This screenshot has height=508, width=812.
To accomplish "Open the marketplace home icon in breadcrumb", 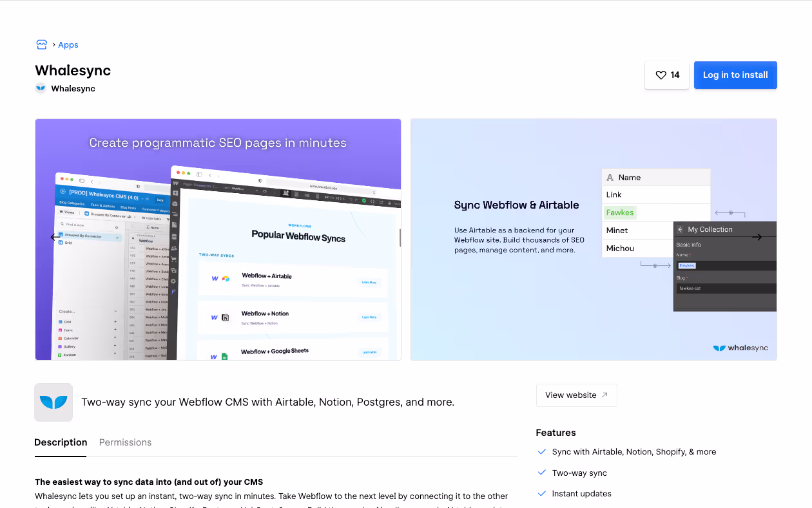I will [x=42, y=44].
